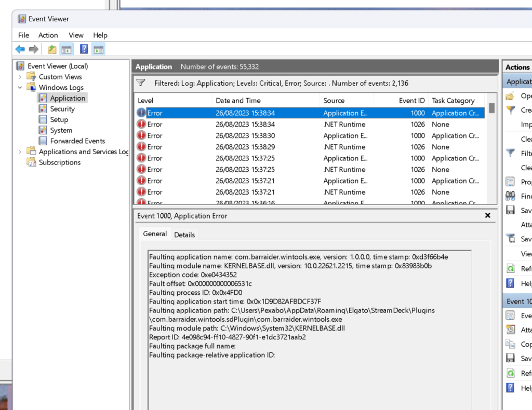Select the Application Error row at 15:37:25
The image size is (532, 410).
point(310,158)
